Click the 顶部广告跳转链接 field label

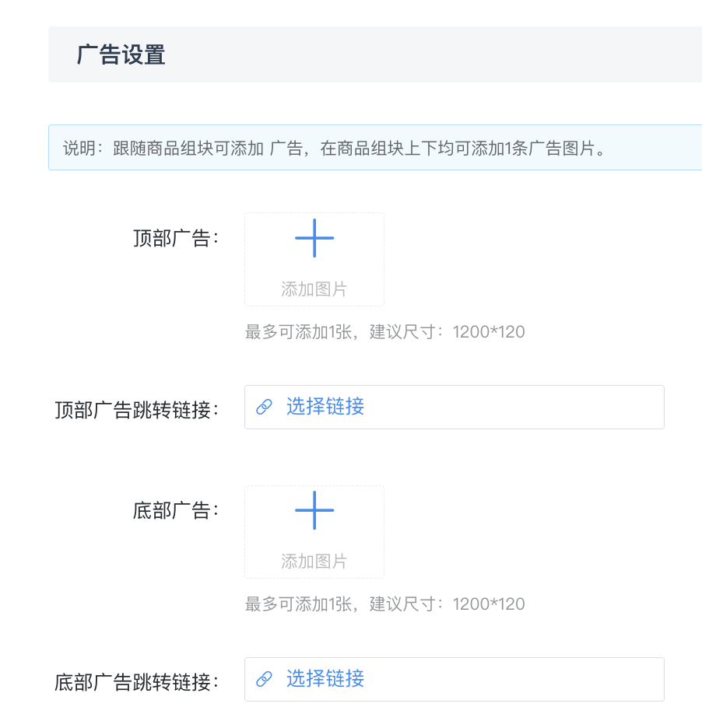(137, 410)
